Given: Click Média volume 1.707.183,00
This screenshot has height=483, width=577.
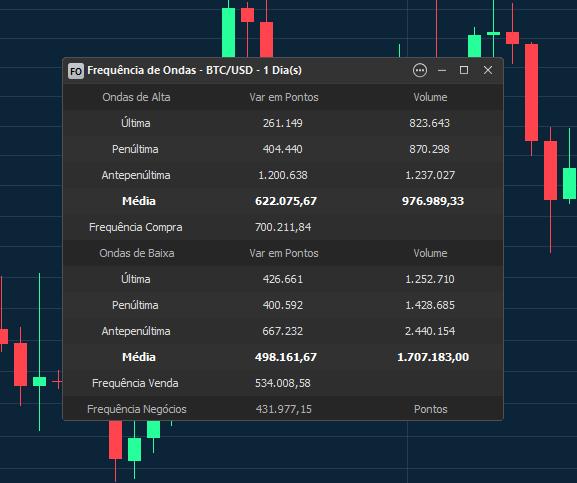Looking at the screenshot, I should [433, 357].
